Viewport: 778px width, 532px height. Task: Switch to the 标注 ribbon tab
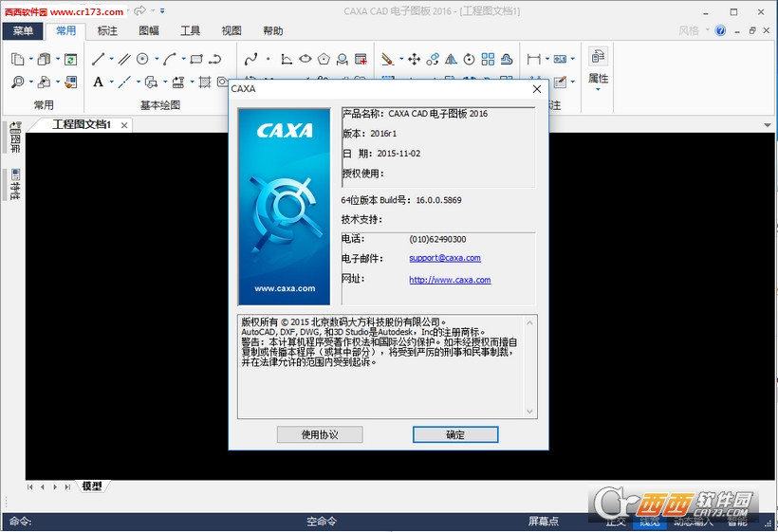pyautogui.click(x=107, y=30)
